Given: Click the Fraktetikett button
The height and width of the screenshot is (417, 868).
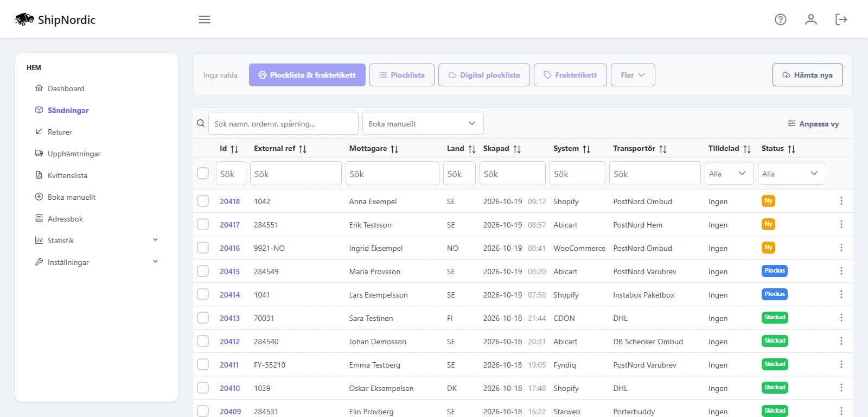Looking at the screenshot, I should click(x=570, y=75).
